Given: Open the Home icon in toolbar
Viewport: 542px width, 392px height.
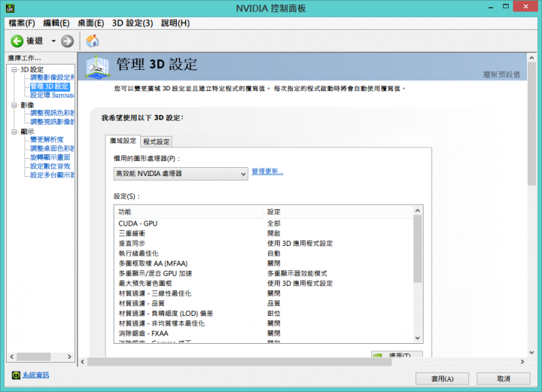Looking at the screenshot, I should (93, 41).
